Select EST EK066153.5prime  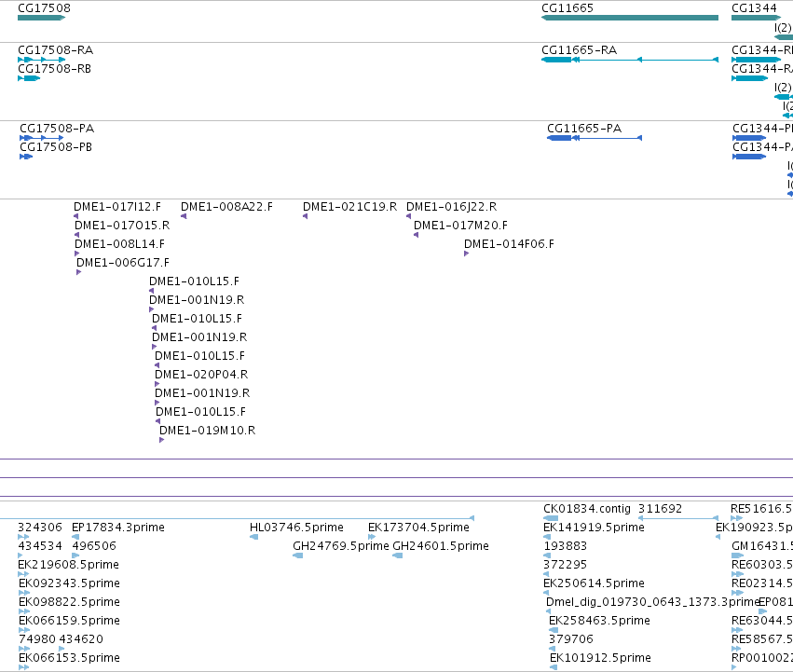coord(24,667)
